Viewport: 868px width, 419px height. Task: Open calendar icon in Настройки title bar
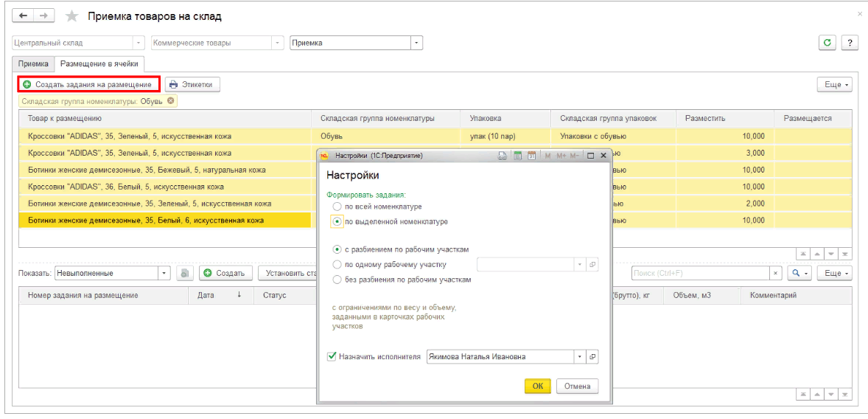[x=531, y=156]
